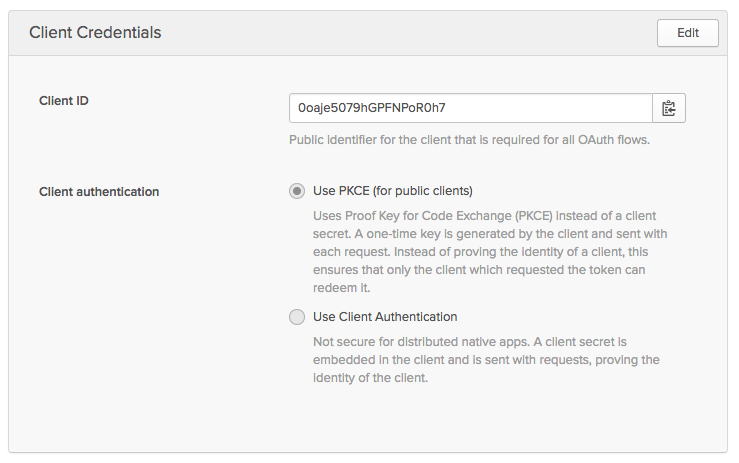The height and width of the screenshot is (463, 739).
Task: Click 'each request. Instead of proving' text line
Action: coord(484,252)
